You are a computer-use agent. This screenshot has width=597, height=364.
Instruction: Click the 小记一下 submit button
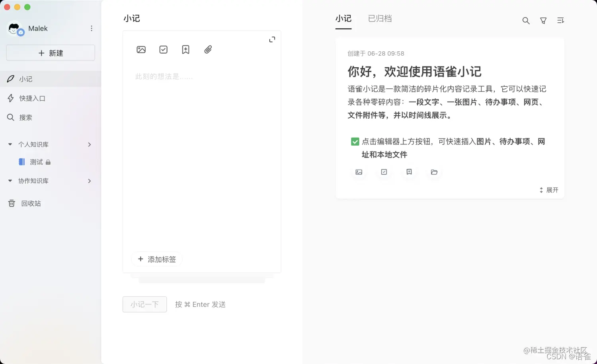click(x=144, y=304)
